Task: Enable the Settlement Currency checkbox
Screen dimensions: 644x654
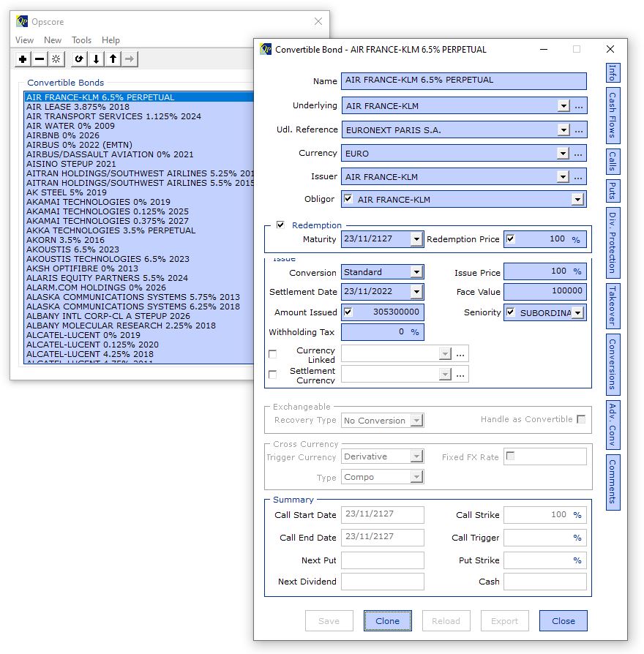Action: click(272, 375)
